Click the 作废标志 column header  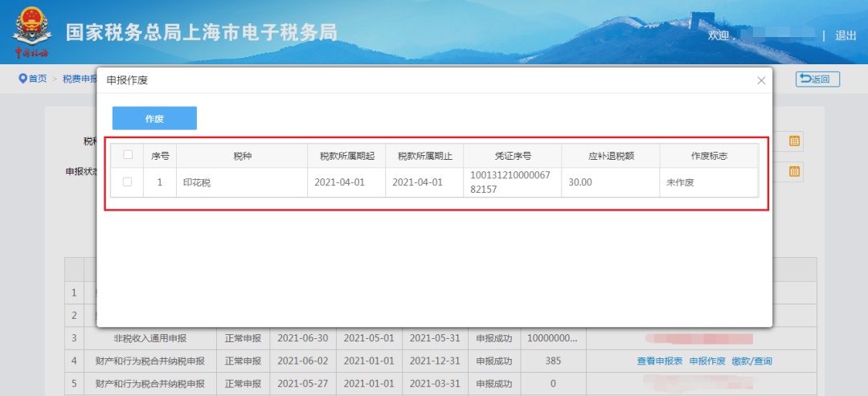pyautogui.click(x=708, y=156)
